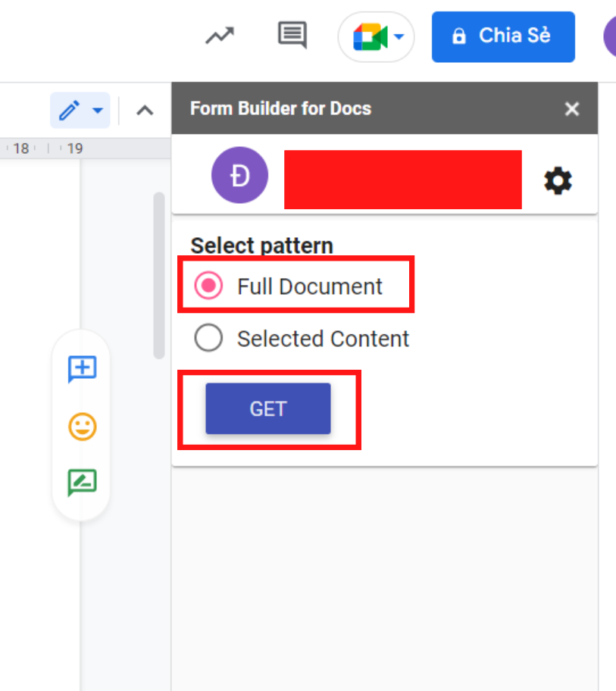Image resolution: width=616 pixels, height=691 pixels.
Task: Click the Form Builder for Docs title
Action: click(280, 108)
